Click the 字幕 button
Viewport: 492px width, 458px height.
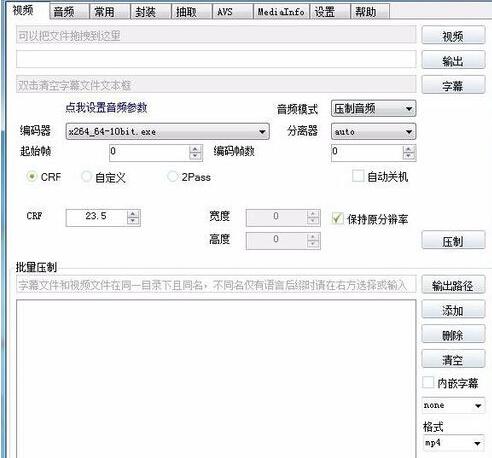(453, 85)
